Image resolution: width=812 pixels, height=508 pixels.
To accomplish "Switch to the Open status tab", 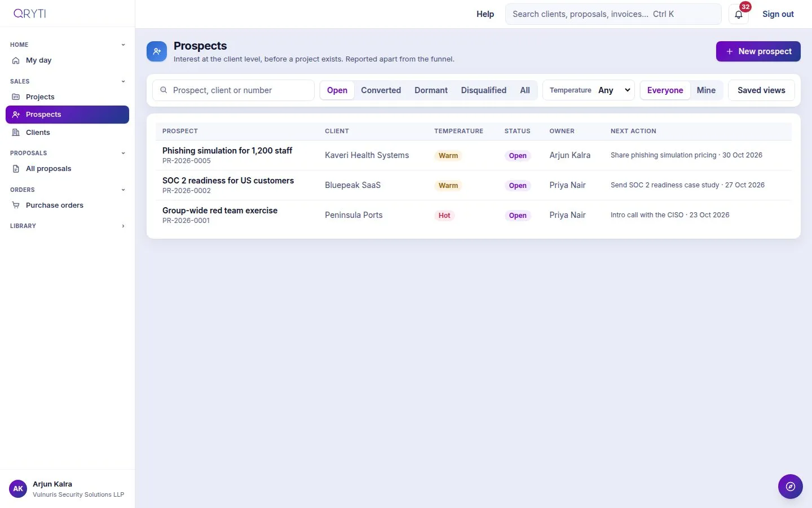I will 337,90.
